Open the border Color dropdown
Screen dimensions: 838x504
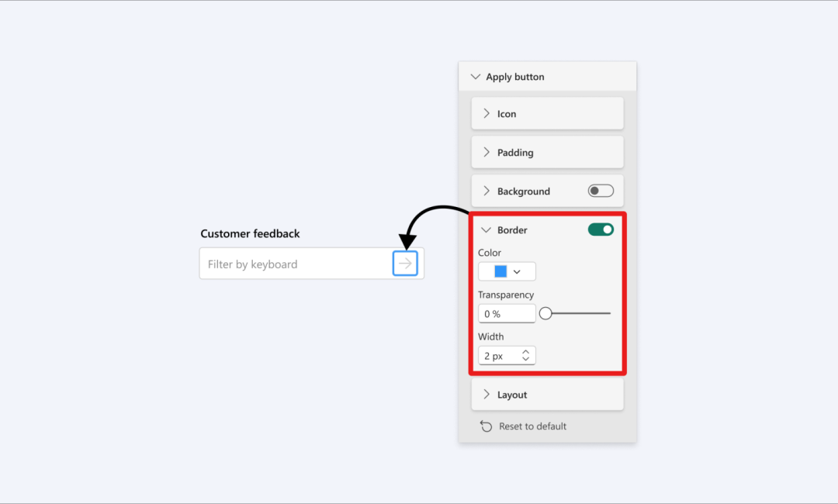[507, 271]
